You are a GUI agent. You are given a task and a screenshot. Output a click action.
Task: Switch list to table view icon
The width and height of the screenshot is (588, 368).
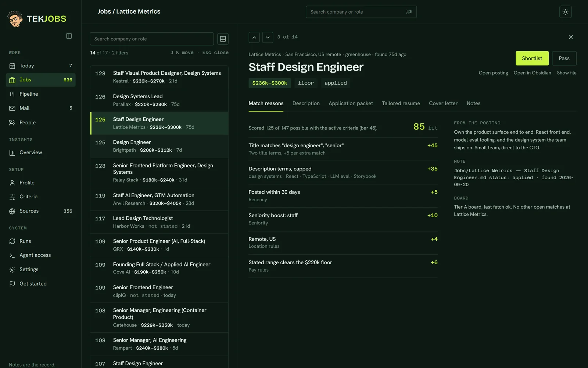(x=223, y=39)
